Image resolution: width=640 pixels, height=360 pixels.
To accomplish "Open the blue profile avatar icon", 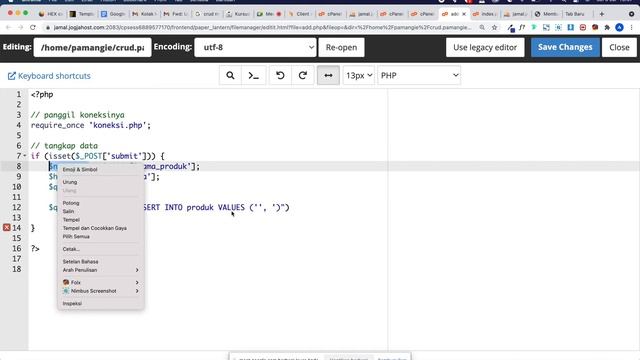I will [x=619, y=27].
